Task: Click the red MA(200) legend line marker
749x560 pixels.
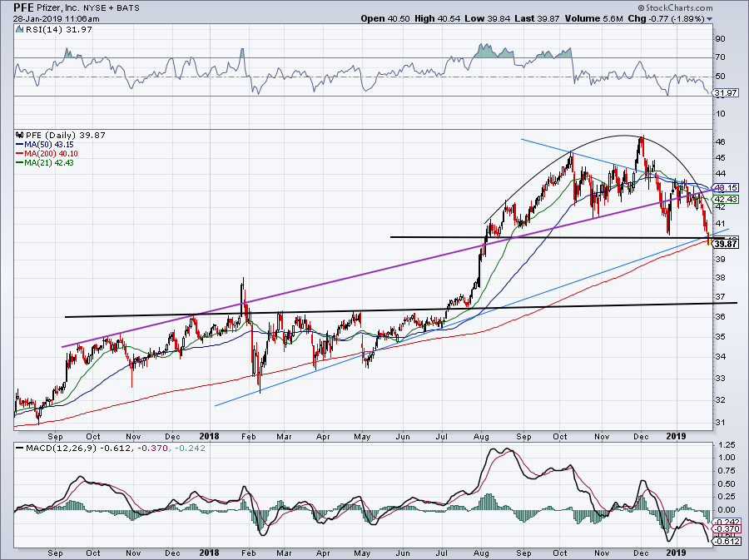Action: (20, 153)
